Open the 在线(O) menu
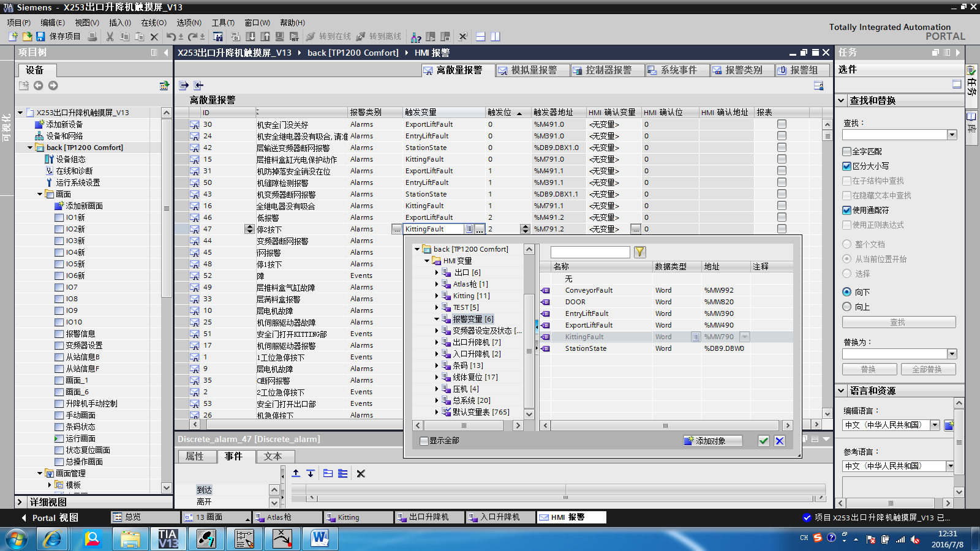980x551 pixels. click(154, 23)
